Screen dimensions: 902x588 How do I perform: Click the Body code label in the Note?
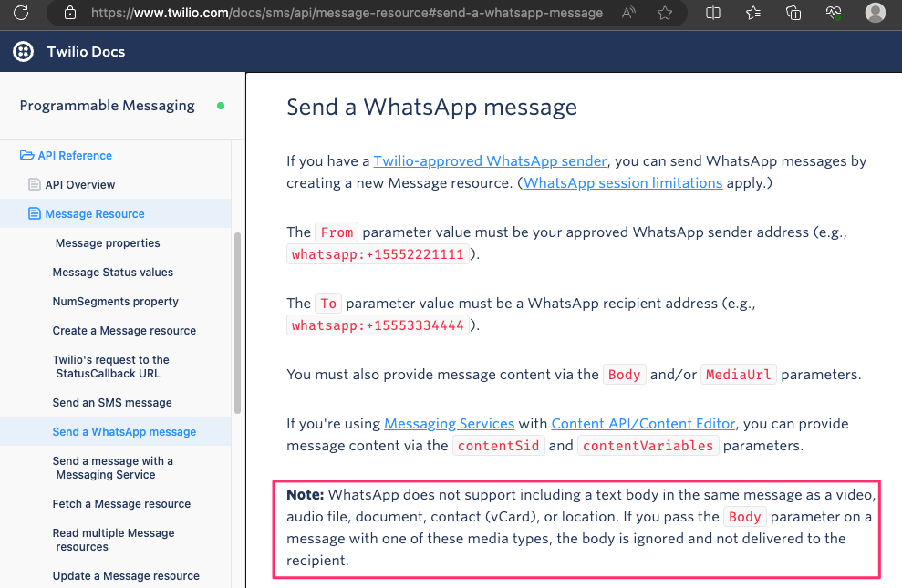click(745, 517)
